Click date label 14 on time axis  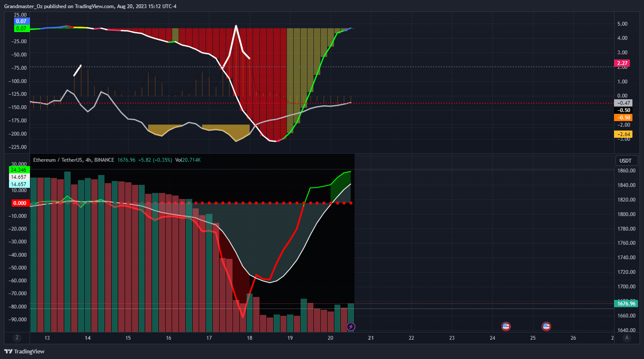point(88,338)
